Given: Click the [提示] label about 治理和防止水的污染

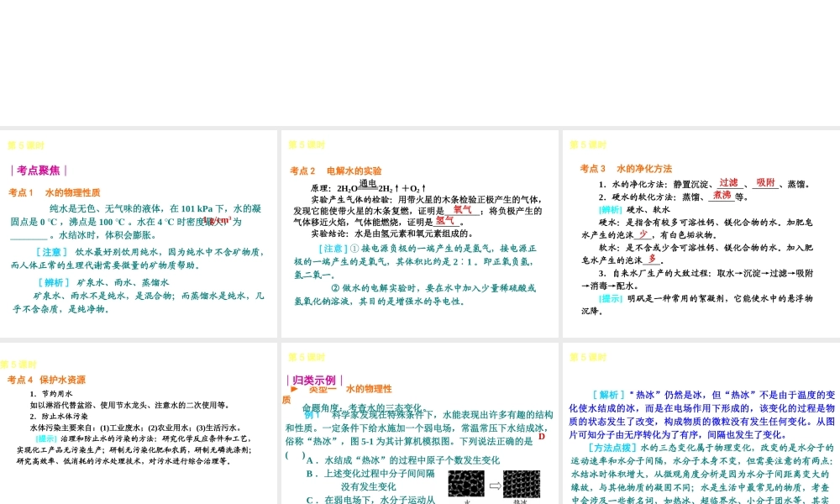Looking at the screenshot, I should click(46, 438).
